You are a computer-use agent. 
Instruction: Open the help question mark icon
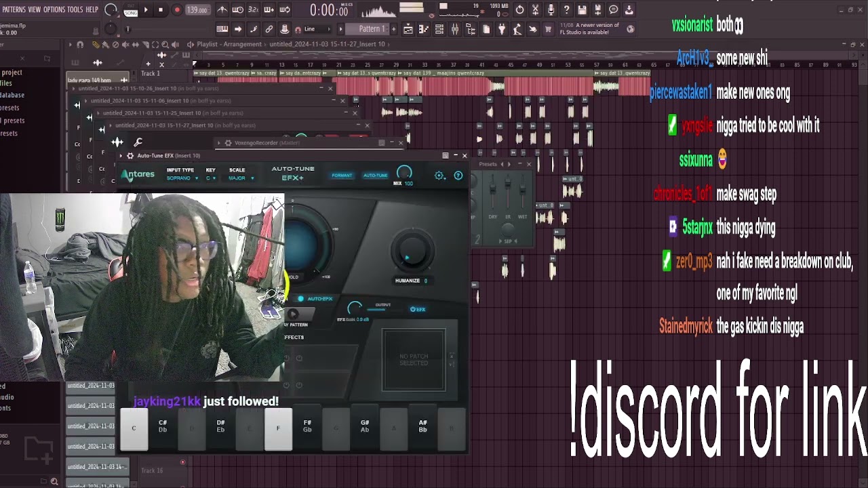[566, 9]
